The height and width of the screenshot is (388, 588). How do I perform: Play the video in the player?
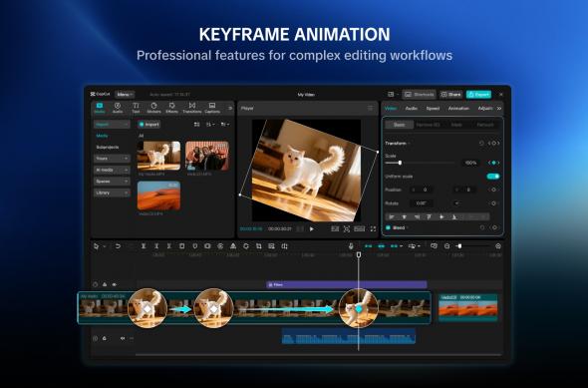pos(312,228)
